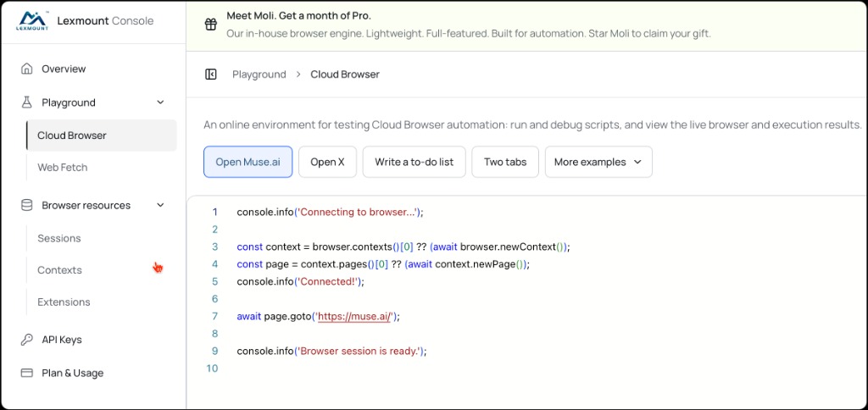
Task: Click the 'const context' code line
Action: click(x=403, y=247)
